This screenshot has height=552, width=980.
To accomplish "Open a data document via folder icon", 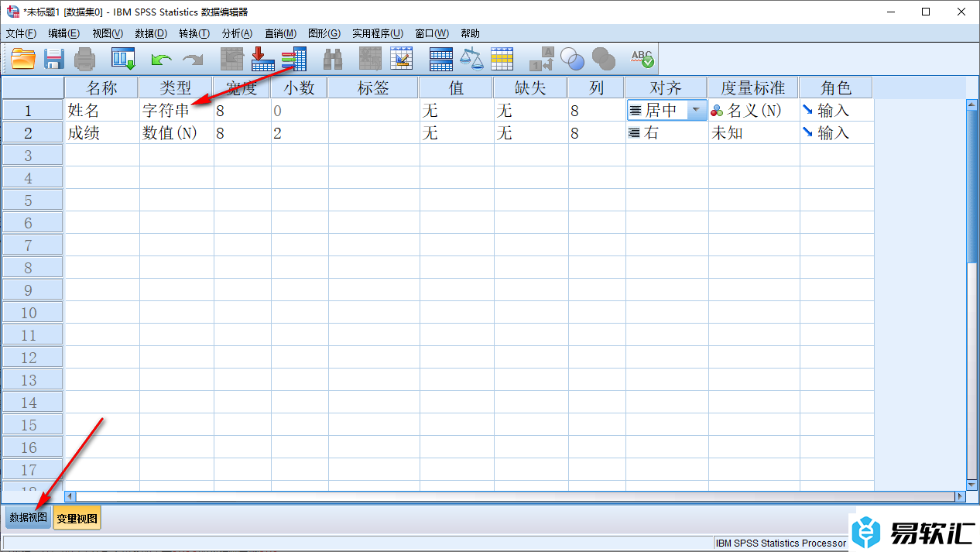I will click(x=23, y=59).
